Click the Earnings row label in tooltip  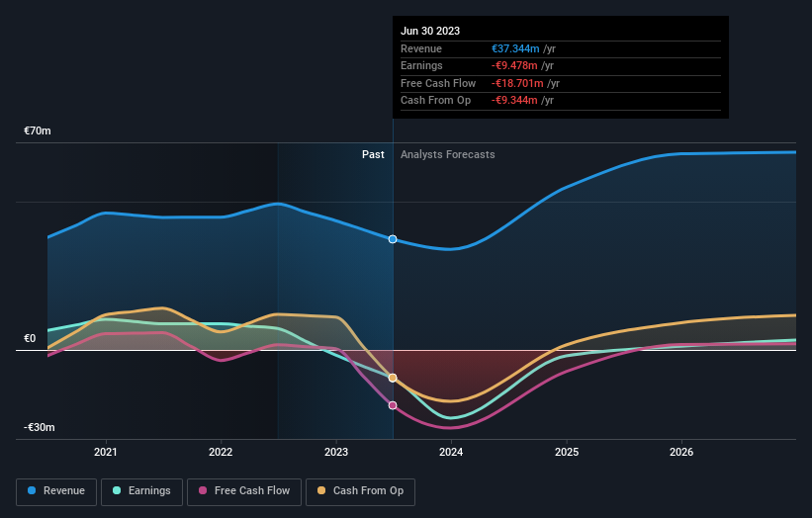point(421,65)
